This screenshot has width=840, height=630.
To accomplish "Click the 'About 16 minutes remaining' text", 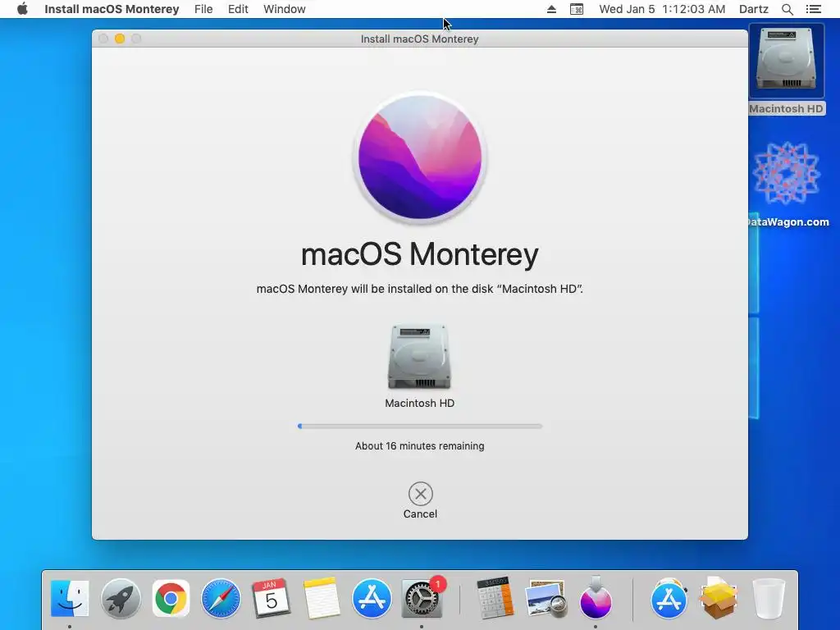I will [x=419, y=445].
